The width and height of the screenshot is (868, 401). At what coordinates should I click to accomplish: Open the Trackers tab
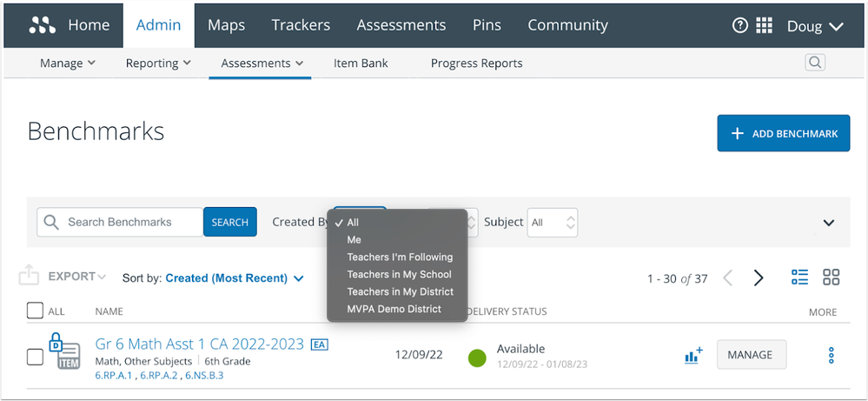(301, 25)
